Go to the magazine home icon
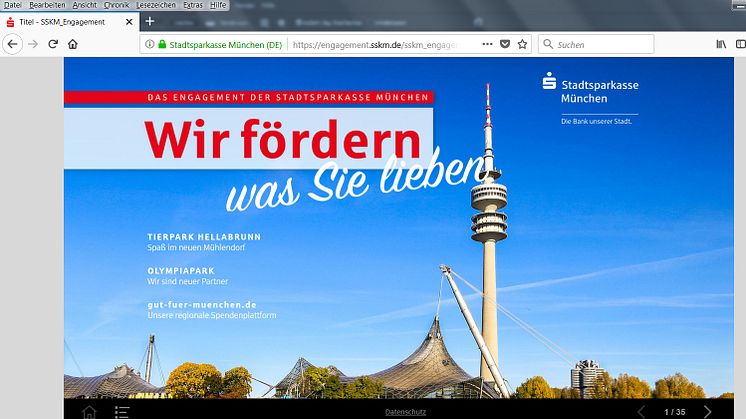The height and width of the screenshot is (419, 746). pos(89,411)
